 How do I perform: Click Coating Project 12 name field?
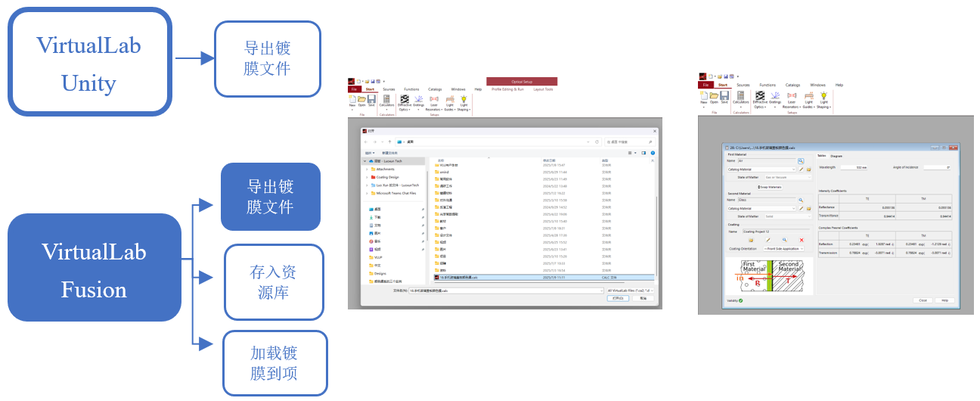click(776, 232)
